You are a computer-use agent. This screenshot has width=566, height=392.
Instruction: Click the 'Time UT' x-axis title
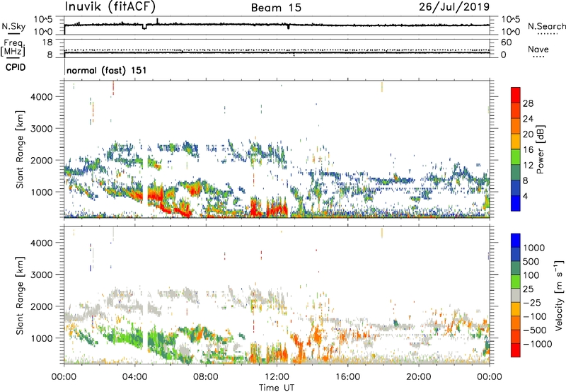[277, 388]
